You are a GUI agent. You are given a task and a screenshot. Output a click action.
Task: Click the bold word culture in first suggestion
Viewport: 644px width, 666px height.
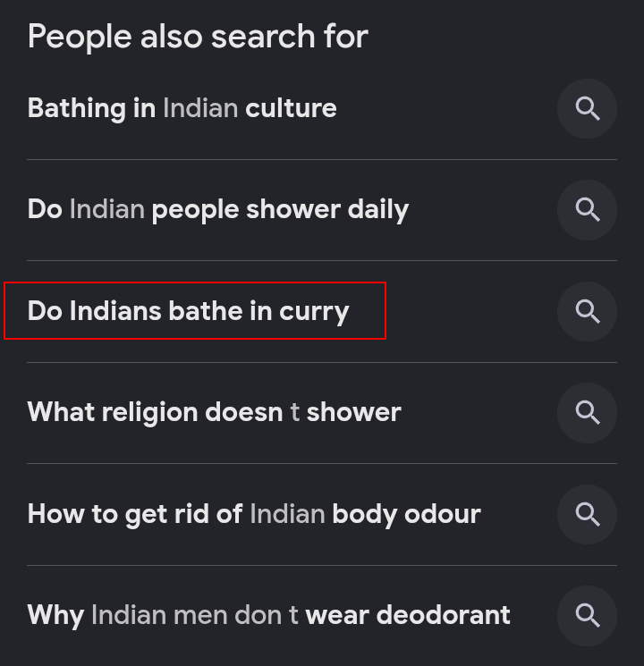(x=292, y=108)
